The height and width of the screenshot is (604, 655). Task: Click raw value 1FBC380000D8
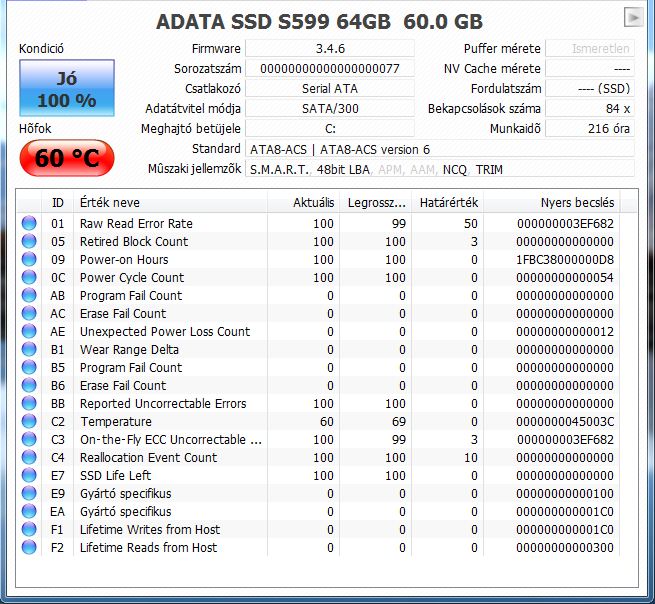[x=565, y=259]
